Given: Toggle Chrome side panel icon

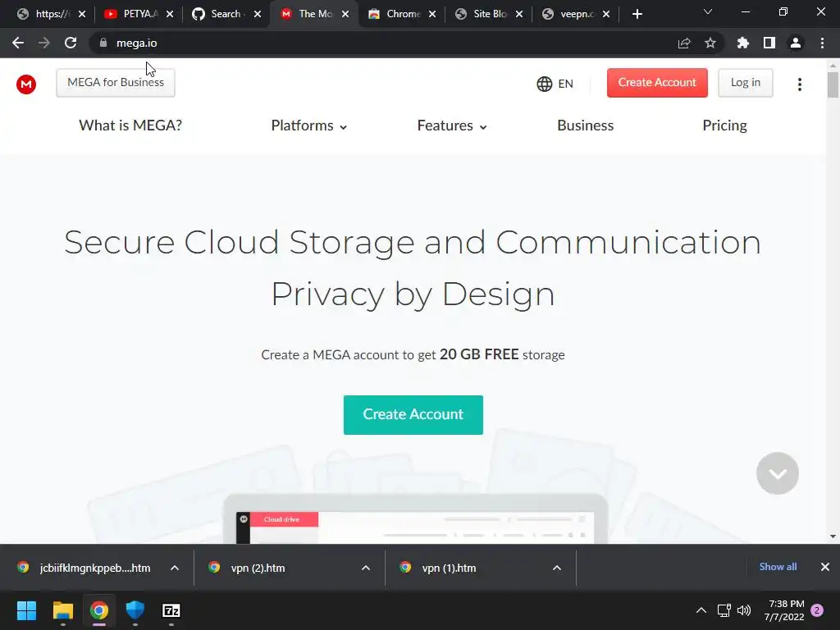Looking at the screenshot, I should point(769,43).
